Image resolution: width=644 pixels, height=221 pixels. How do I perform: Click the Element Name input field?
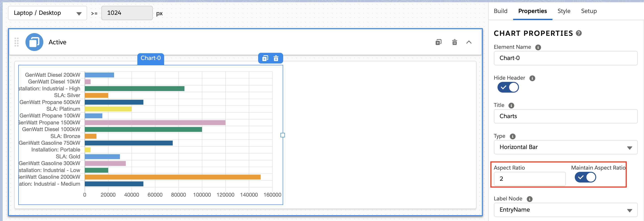565,58
